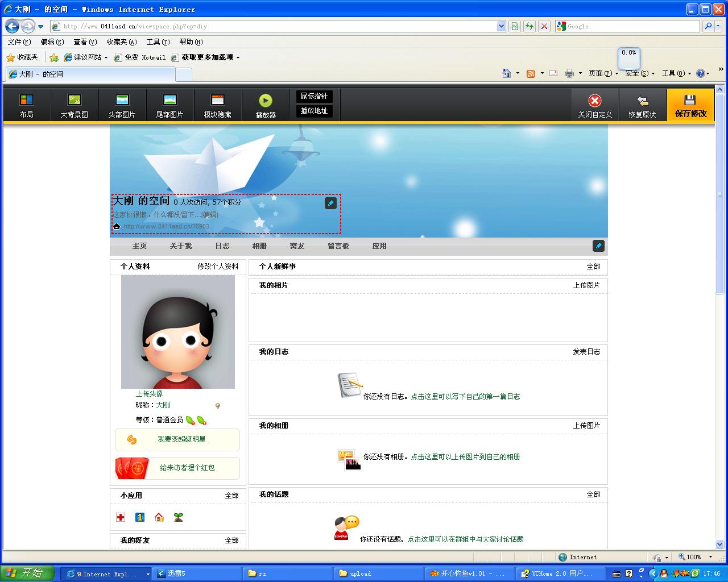
Task: Click 保存修改 save button
Action: [x=690, y=105]
